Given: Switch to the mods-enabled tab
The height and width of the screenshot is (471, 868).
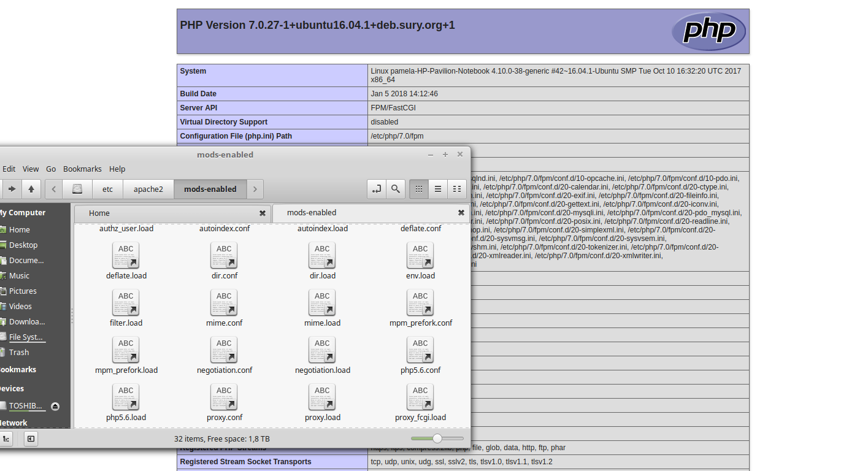Looking at the screenshot, I should click(370, 213).
